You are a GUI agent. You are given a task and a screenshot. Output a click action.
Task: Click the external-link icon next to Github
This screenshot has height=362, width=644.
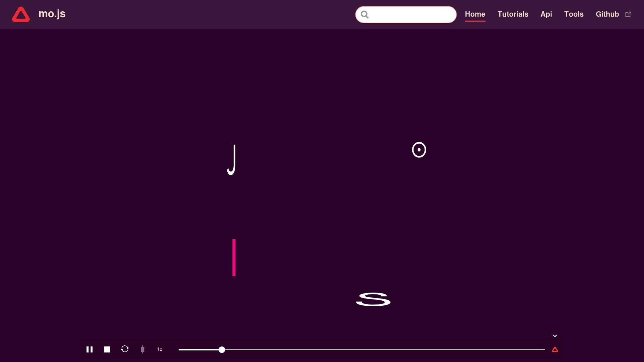click(x=628, y=14)
